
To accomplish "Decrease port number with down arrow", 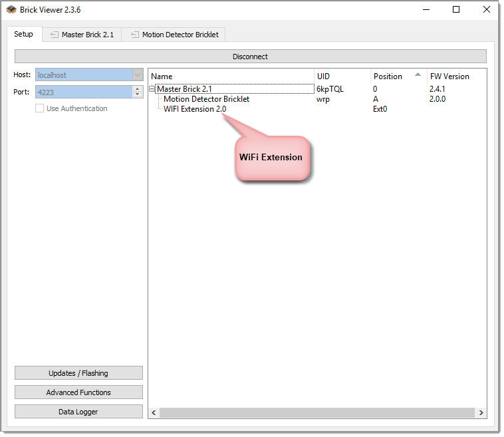I will (x=138, y=95).
